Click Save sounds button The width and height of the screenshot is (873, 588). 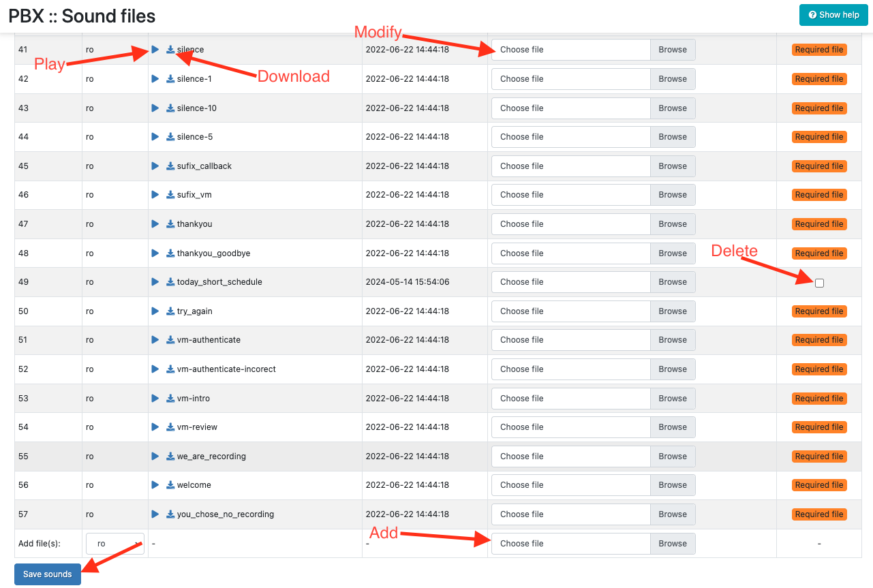tap(48, 574)
